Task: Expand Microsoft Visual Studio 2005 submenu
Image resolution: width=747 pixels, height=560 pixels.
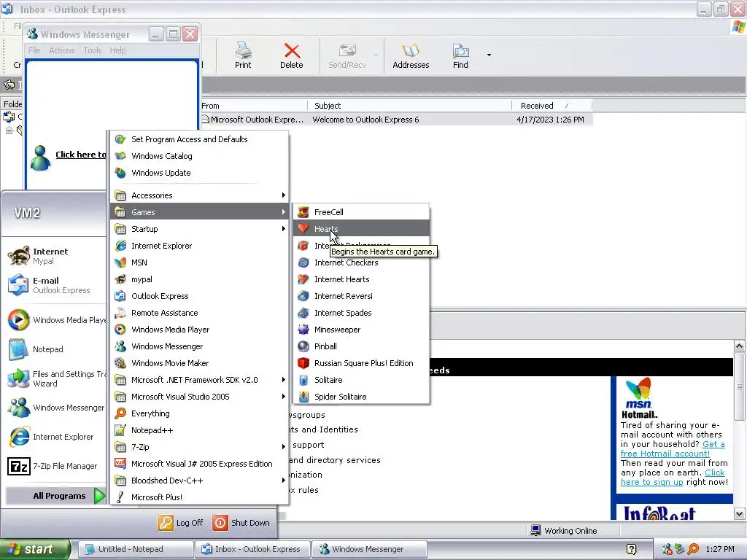Action: [x=199, y=396]
